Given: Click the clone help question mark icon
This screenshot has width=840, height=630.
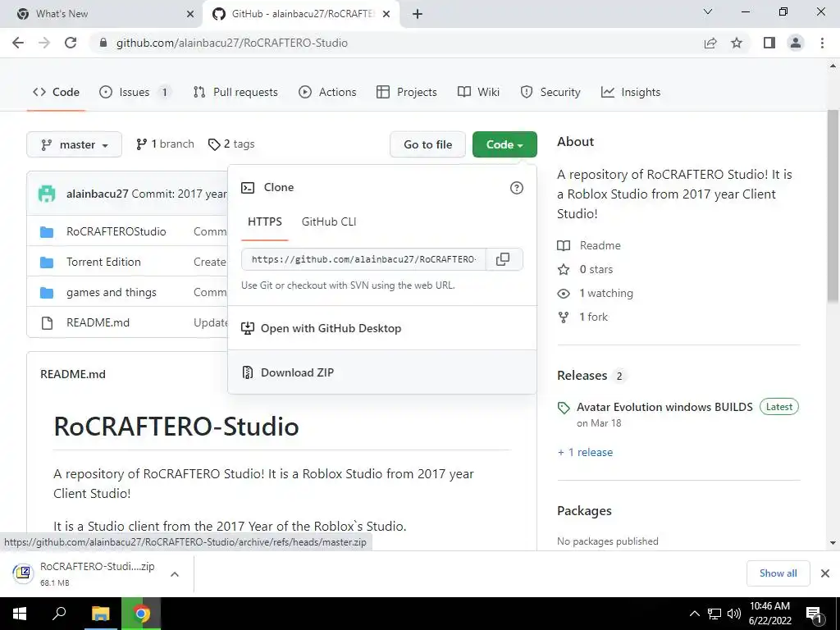Looking at the screenshot, I should pos(517,188).
